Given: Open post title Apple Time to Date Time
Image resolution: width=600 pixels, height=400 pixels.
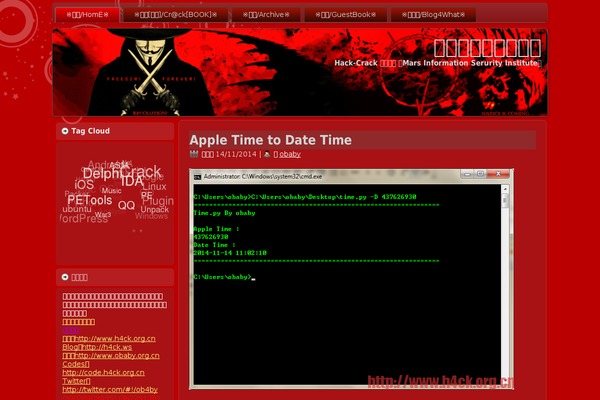Looking at the screenshot, I should (x=271, y=140).
